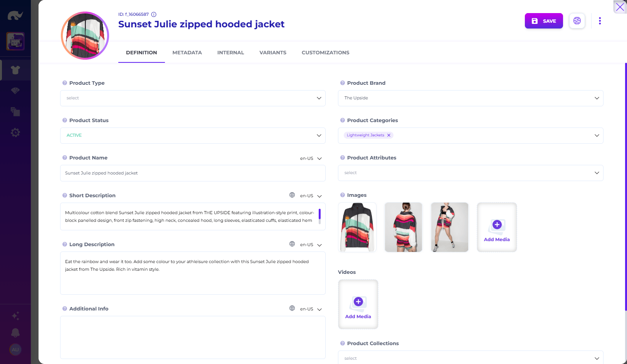The height and width of the screenshot is (364, 627).
Task: Click the help icon next to Product Brand
Action: pyautogui.click(x=343, y=83)
